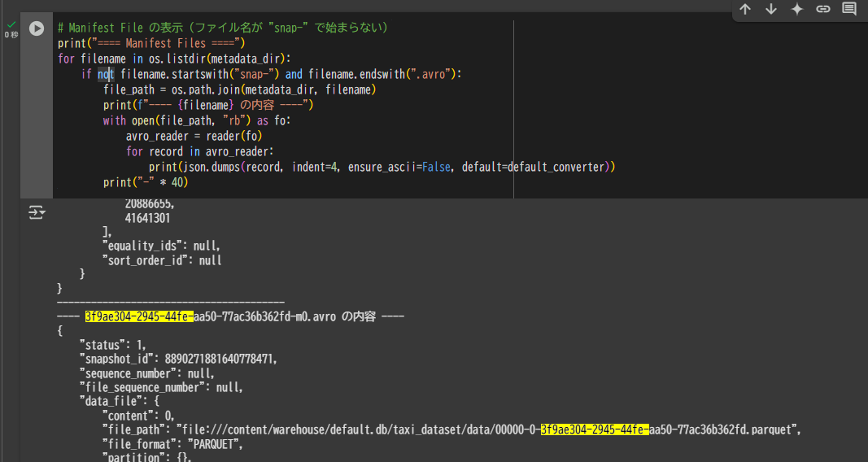This screenshot has height=462, width=868.
Task: Click 'file_path = os.path.join' code line
Action: 240,89
